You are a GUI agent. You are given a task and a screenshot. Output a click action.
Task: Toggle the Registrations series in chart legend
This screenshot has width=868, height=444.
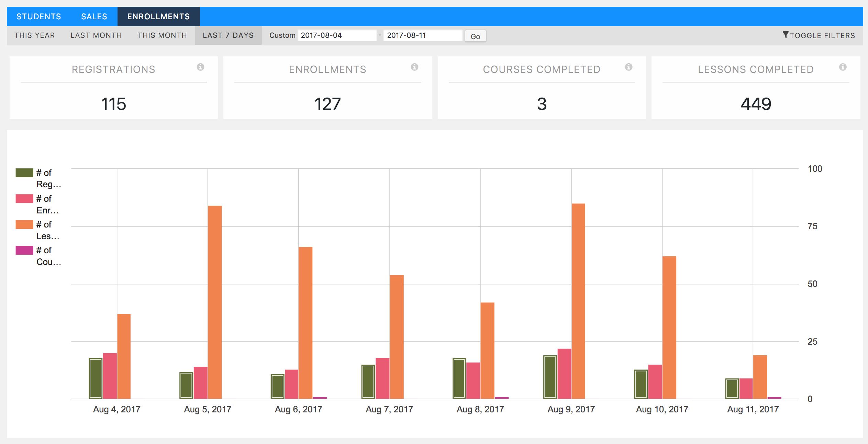coord(24,173)
